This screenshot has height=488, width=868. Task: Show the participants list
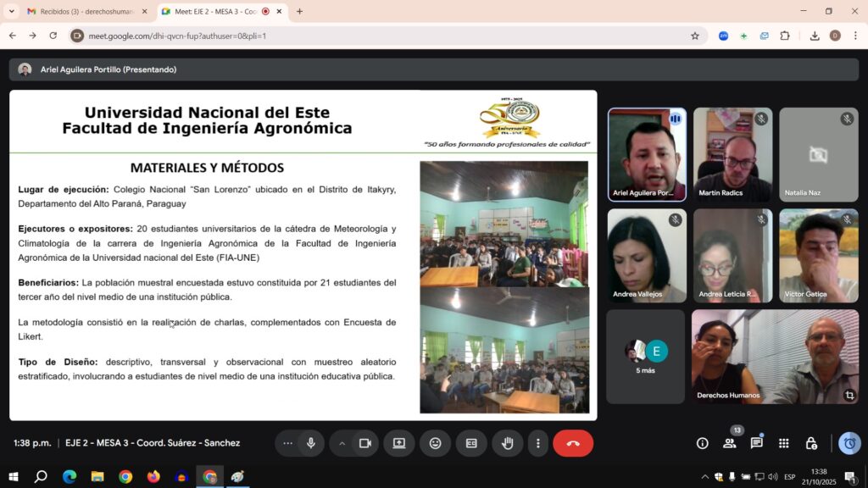(x=730, y=442)
